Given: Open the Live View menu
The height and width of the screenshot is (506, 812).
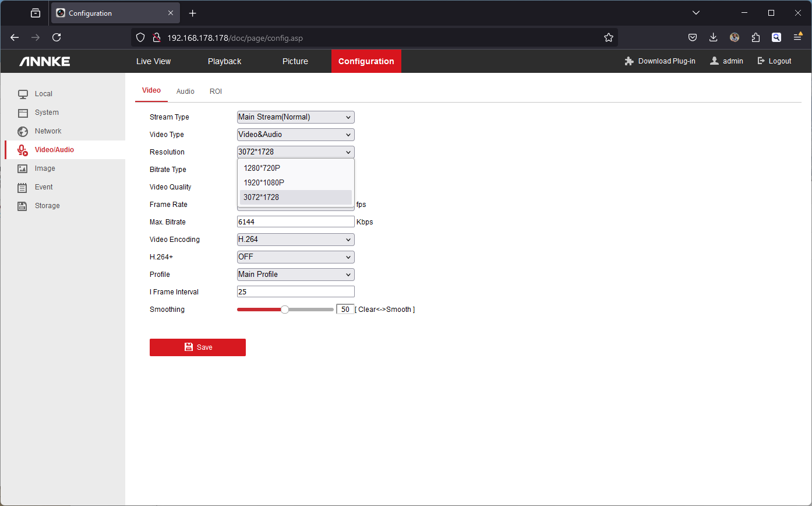Looking at the screenshot, I should (153, 61).
